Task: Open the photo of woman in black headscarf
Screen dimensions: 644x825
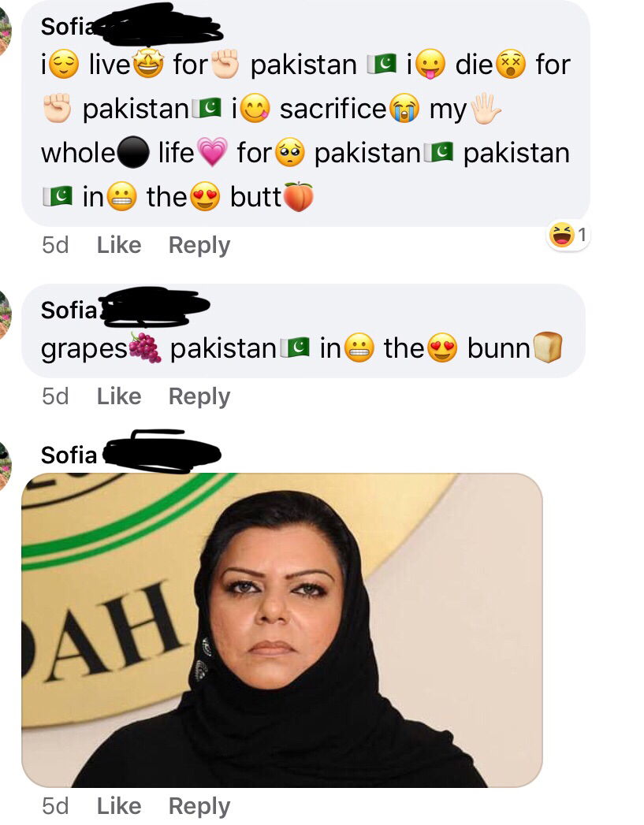Action: 282,630
